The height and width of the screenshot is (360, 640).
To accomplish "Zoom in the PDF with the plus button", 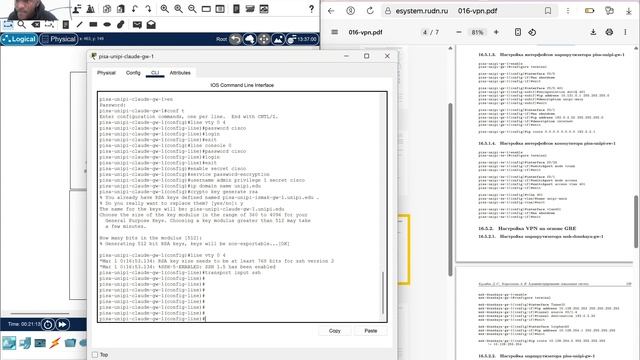I will (496, 32).
